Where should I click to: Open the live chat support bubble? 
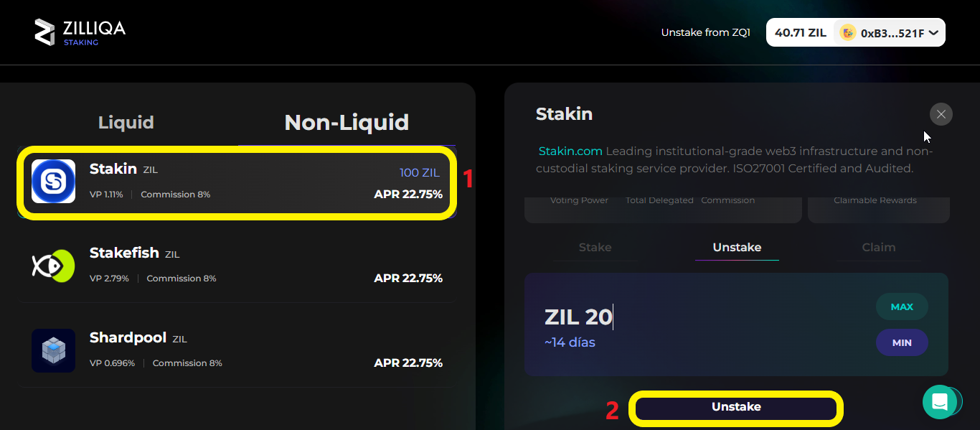pos(942,401)
